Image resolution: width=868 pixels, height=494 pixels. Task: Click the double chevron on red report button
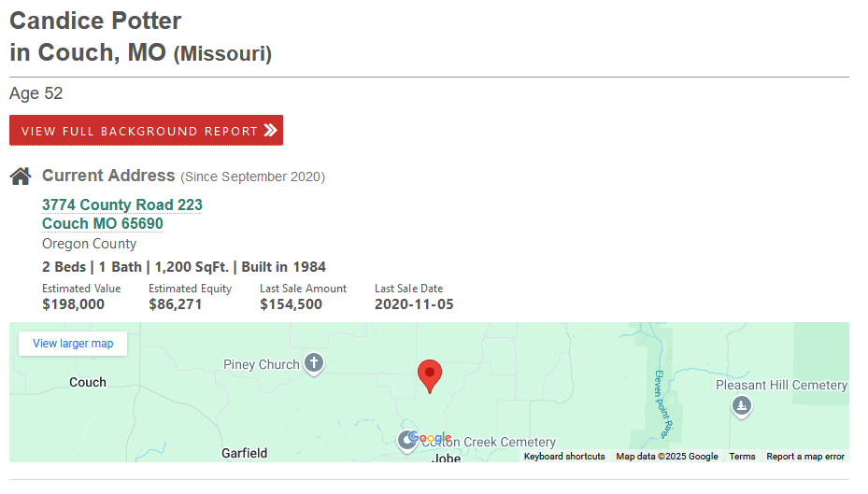coord(270,130)
